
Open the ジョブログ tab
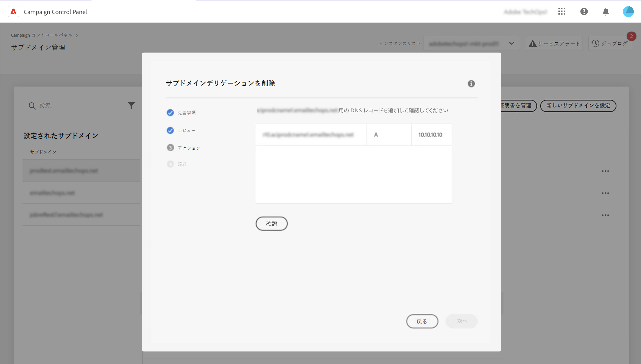[610, 44]
